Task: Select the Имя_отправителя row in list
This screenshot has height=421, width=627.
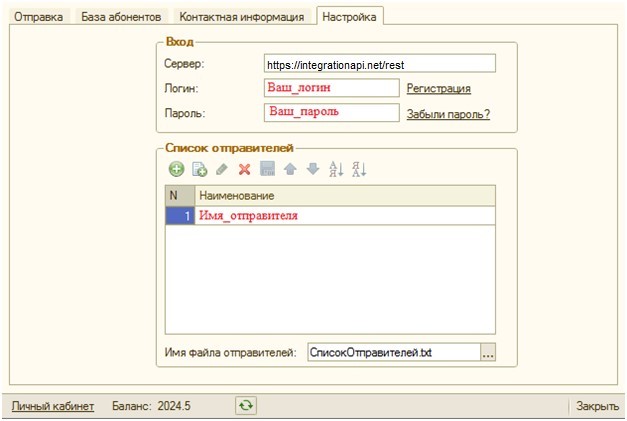Action: click(330, 216)
